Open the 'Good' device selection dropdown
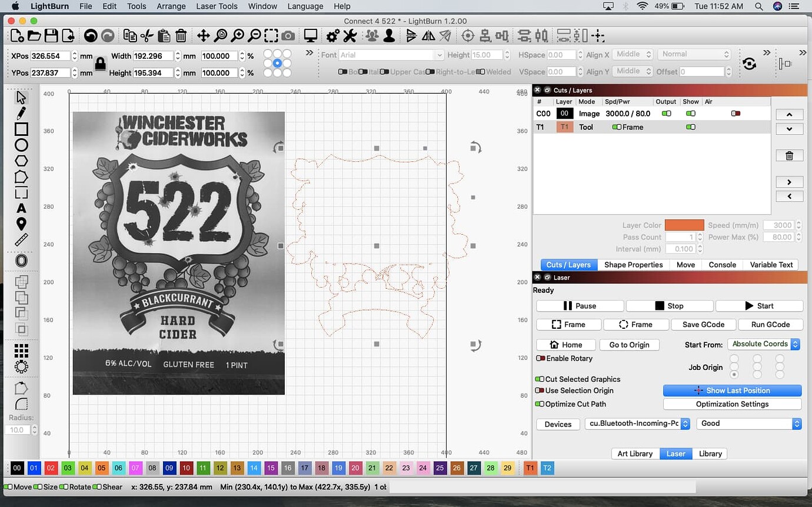 749,423
